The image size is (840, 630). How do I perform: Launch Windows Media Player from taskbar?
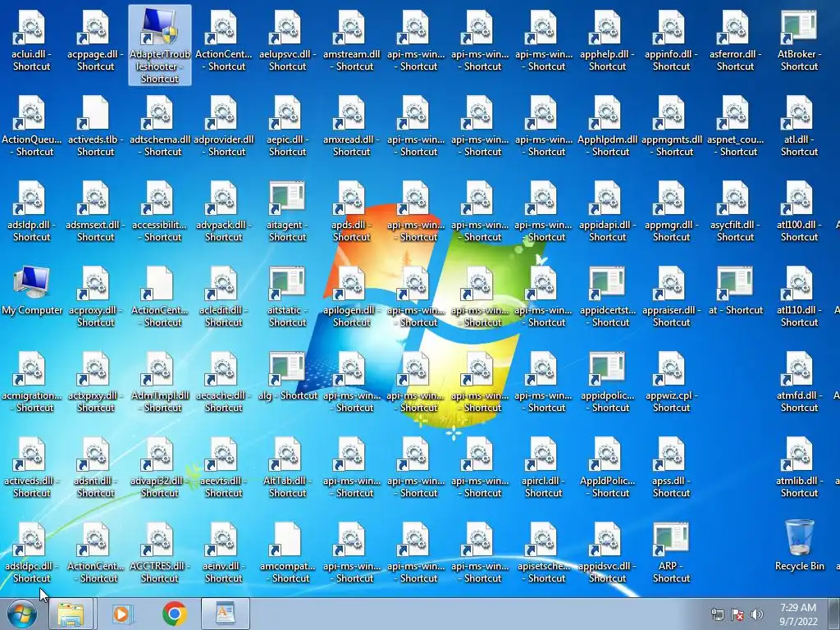point(122,614)
